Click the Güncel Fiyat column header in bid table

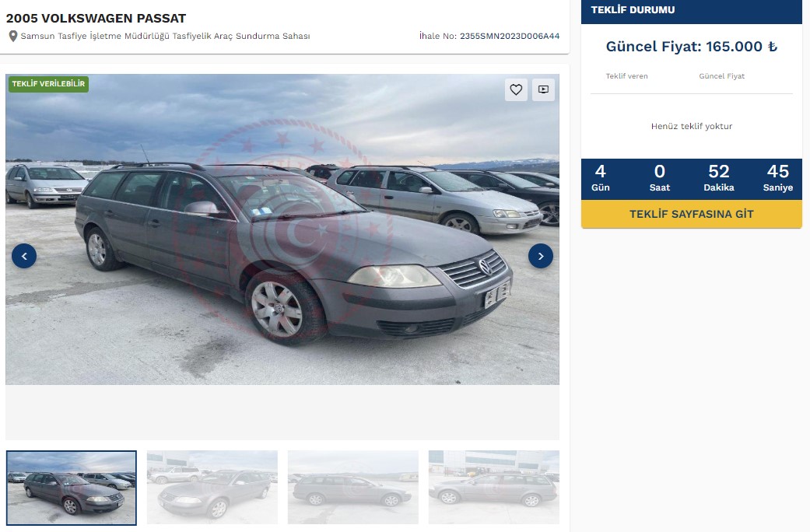(x=721, y=76)
